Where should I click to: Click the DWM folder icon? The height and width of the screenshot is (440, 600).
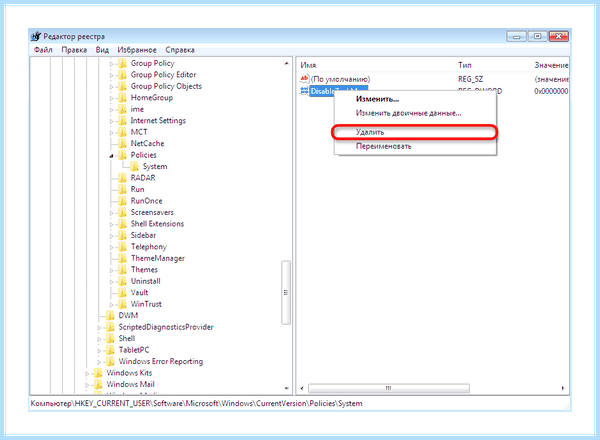coord(110,316)
